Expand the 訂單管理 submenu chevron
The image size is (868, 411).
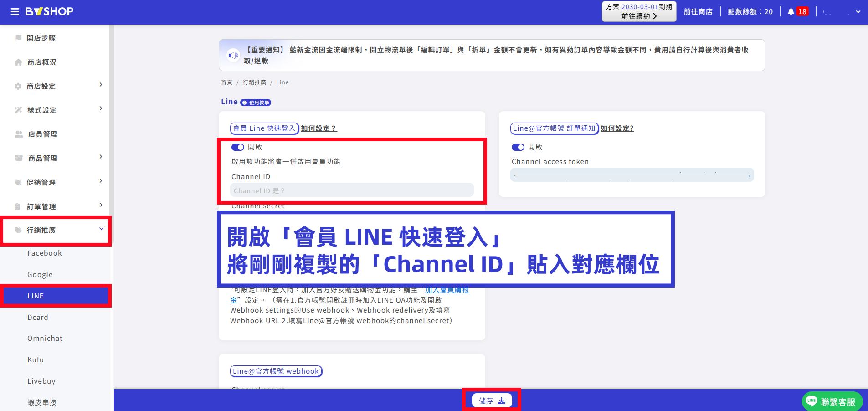pos(101,205)
